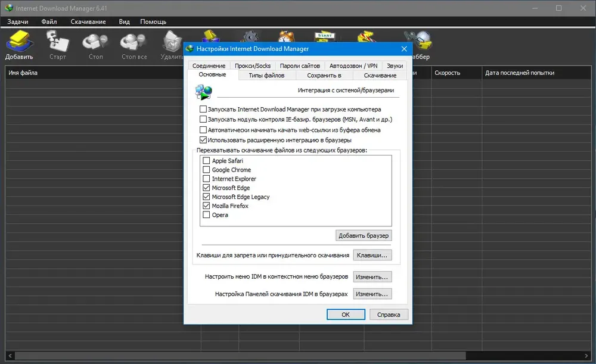Open the Задачи menu
The width and height of the screenshot is (596, 364).
coord(18,21)
